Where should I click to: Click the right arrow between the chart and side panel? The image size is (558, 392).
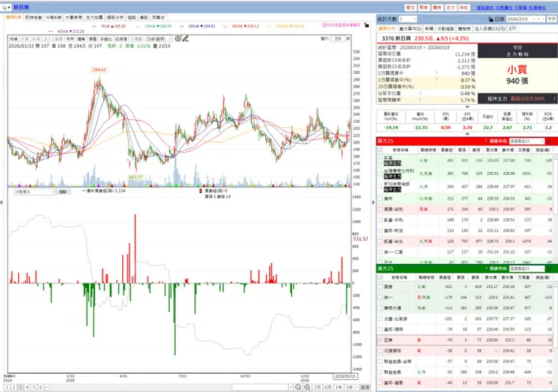(x=373, y=202)
